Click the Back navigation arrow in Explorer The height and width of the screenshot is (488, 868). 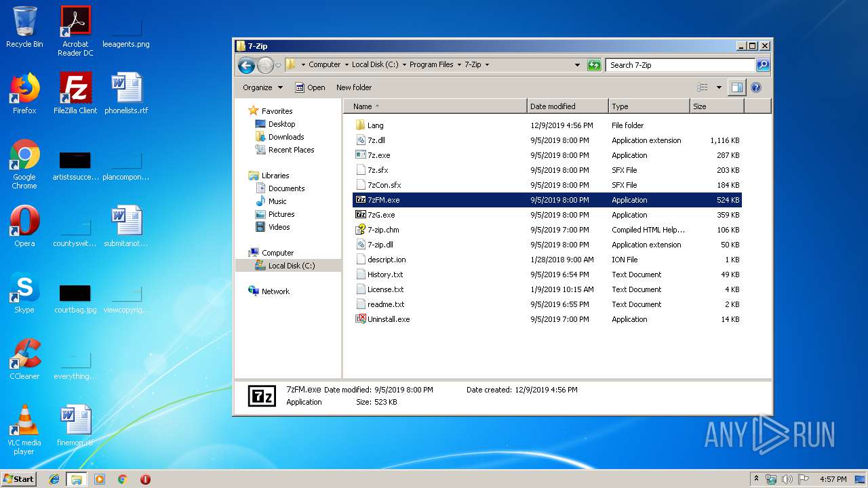point(247,65)
